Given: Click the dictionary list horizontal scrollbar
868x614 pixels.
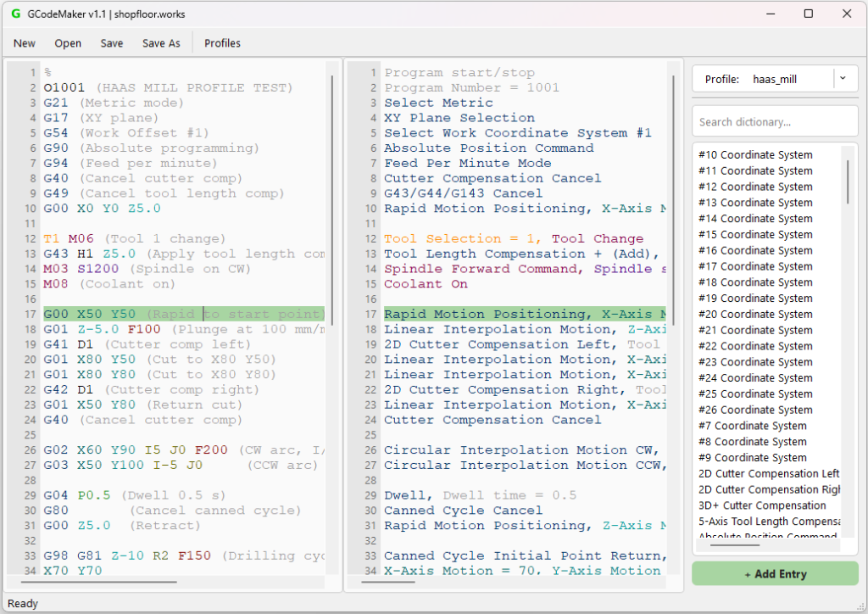Looking at the screenshot, I should pyautogui.click(x=736, y=545).
